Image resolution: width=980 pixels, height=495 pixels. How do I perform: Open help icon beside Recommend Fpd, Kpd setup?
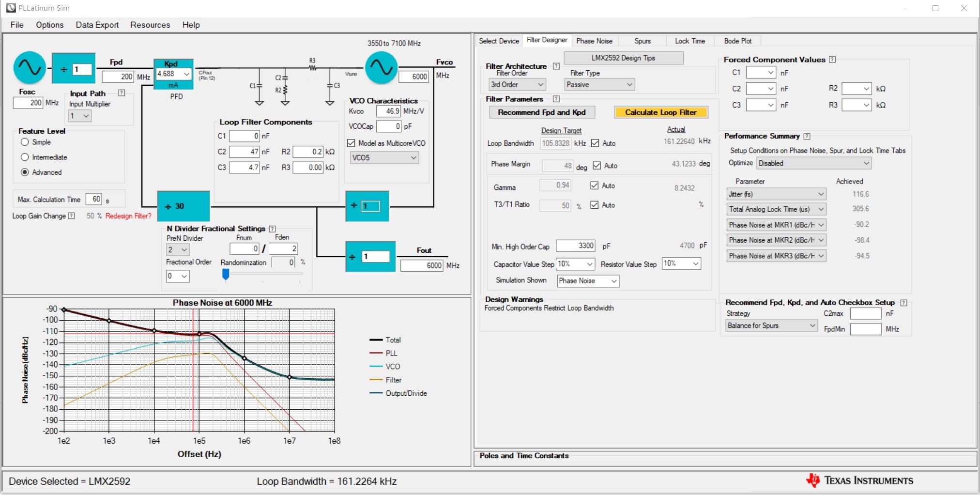click(903, 303)
